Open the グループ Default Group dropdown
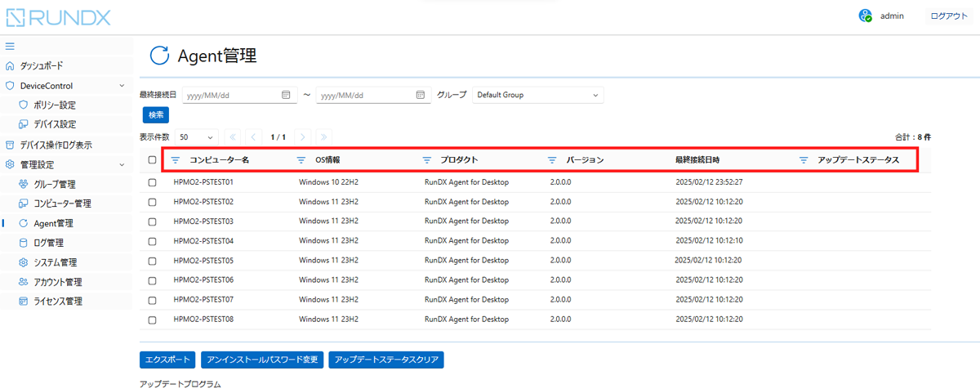 point(537,95)
